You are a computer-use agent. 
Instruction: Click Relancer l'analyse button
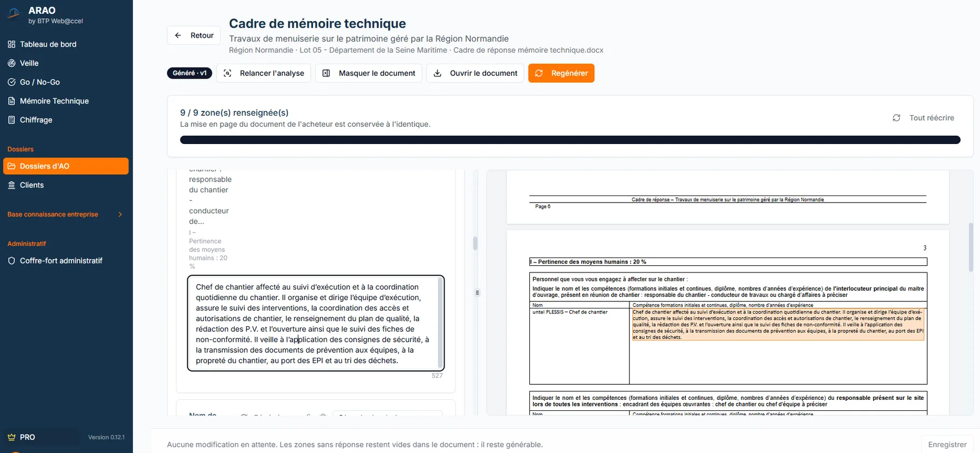coord(264,73)
